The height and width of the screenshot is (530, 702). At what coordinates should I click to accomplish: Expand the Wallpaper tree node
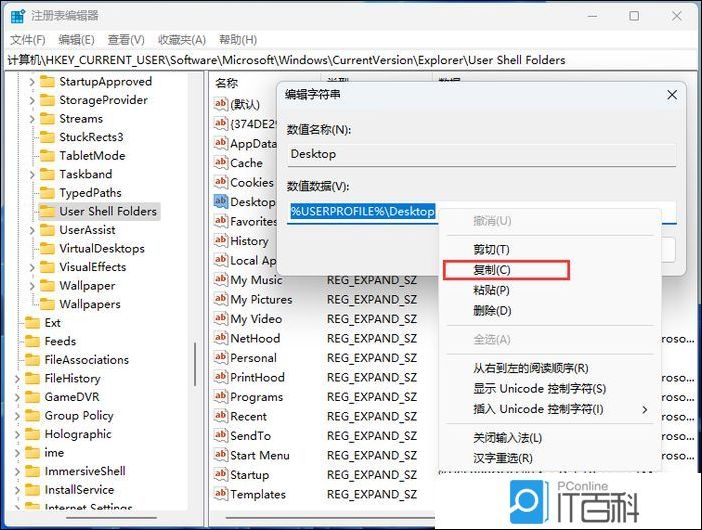(32, 286)
